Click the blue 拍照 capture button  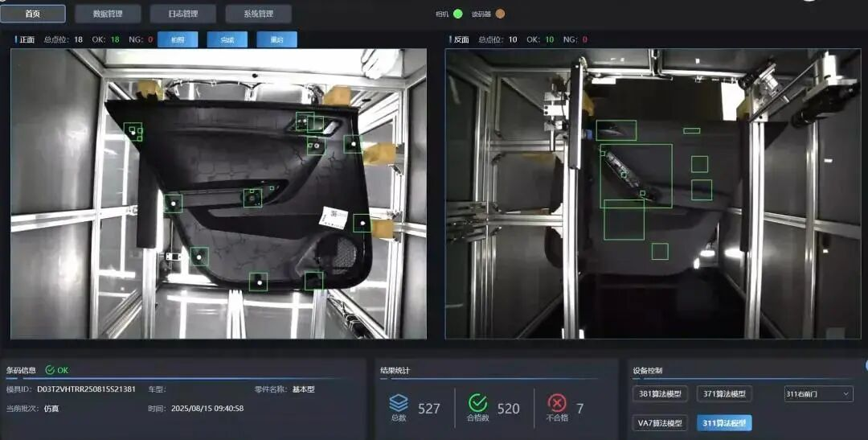pos(178,39)
